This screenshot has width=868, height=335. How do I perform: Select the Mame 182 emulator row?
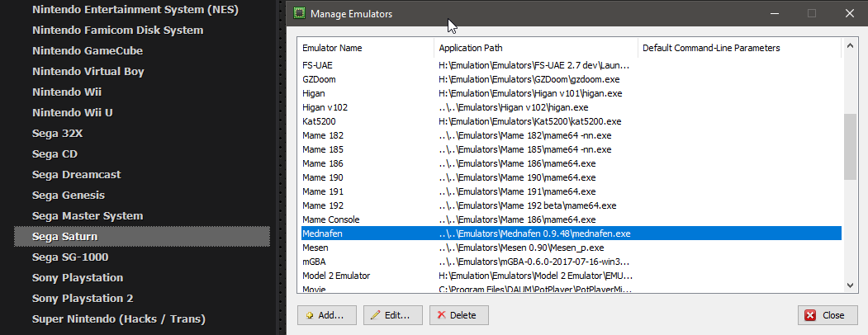coord(572,135)
